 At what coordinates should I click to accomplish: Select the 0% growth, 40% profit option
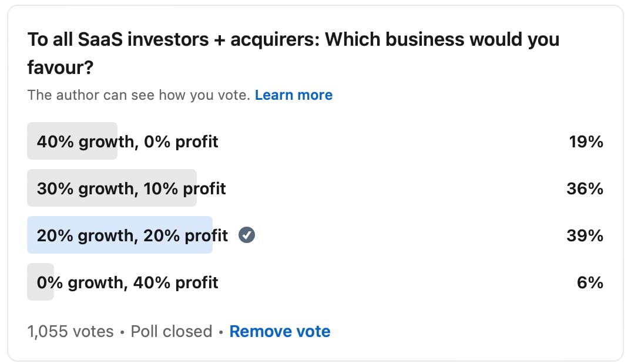pyautogui.click(x=127, y=282)
